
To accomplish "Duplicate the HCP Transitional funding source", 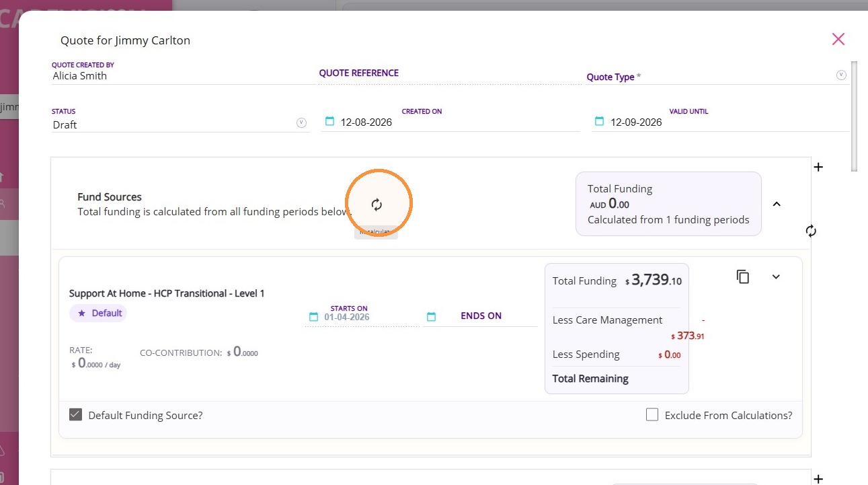I will [743, 276].
